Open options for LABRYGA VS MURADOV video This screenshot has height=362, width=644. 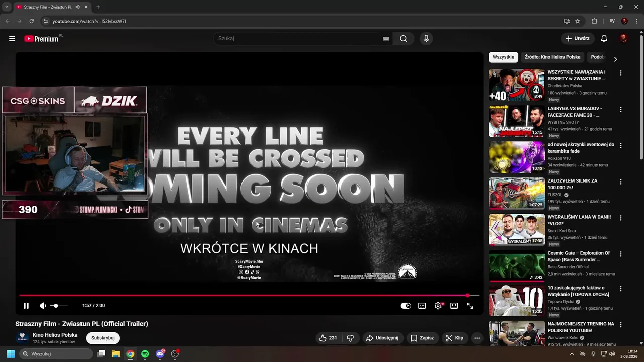[x=621, y=109]
